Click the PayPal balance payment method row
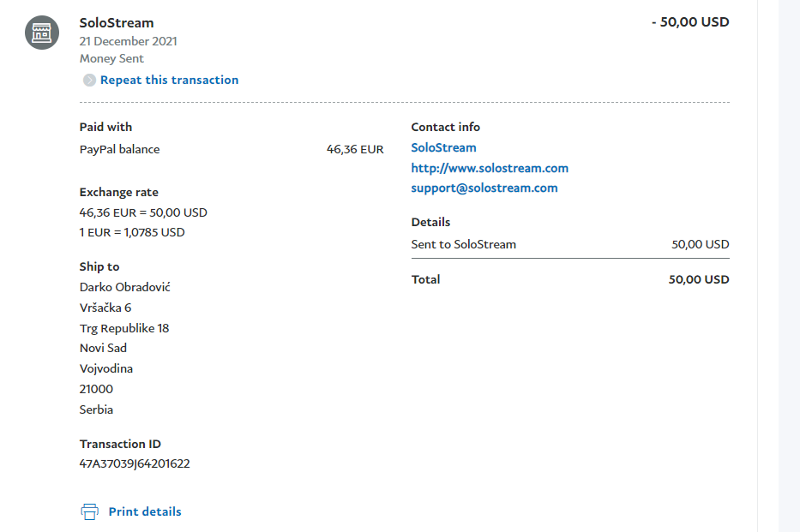Viewport: 800px width, 532px height. pyautogui.click(x=232, y=149)
